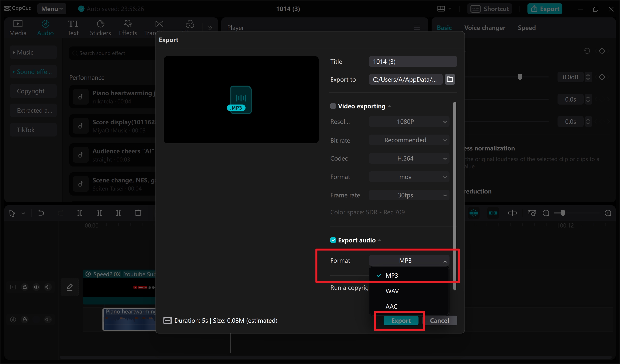Click the Cancel button

click(x=440, y=320)
